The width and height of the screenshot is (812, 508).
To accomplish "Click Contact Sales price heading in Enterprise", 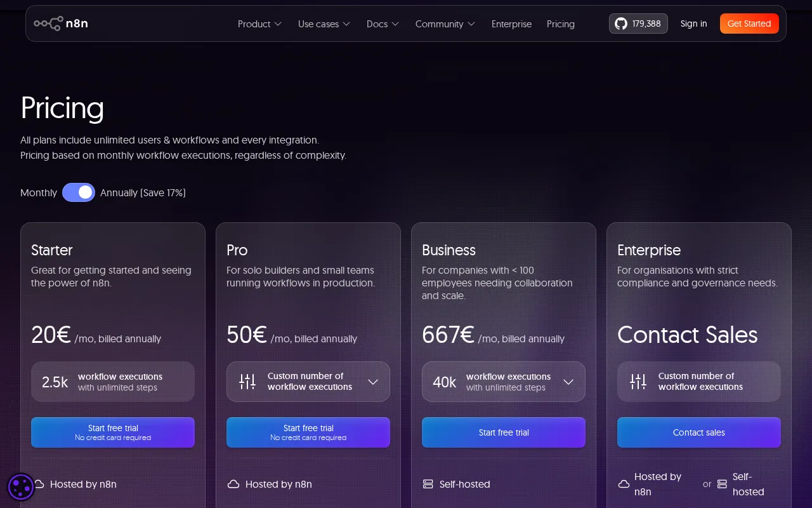I will pyautogui.click(x=688, y=335).
